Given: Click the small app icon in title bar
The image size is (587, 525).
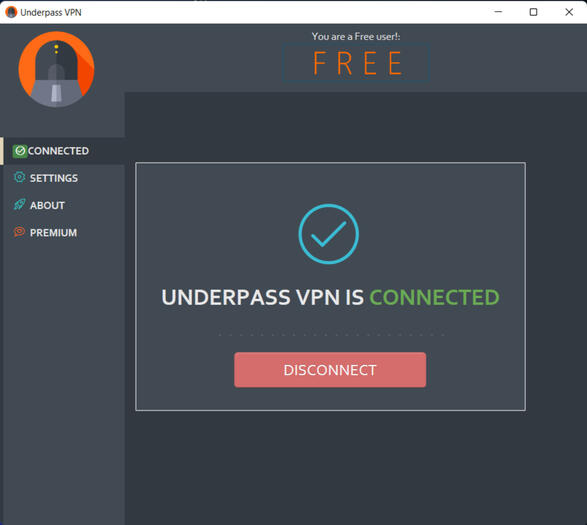Looking at the screenshot, I should tap(11, 12).
